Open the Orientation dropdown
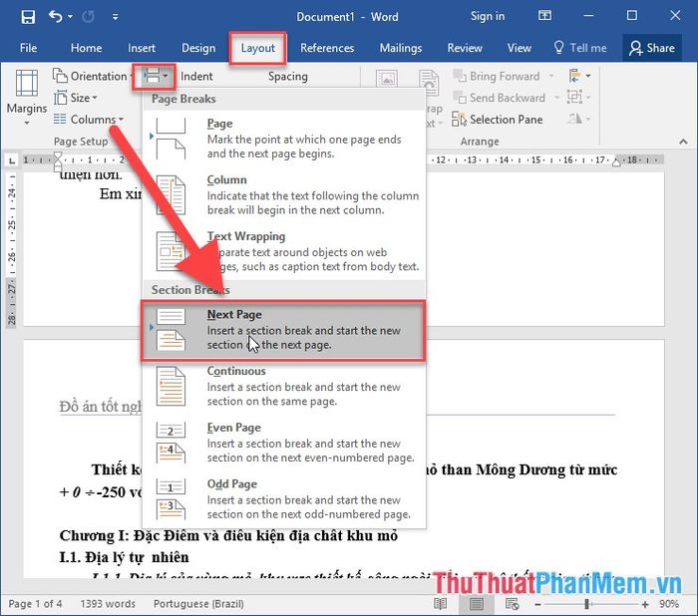The width and height of the screenshot is (698, 616). (93, 76)
